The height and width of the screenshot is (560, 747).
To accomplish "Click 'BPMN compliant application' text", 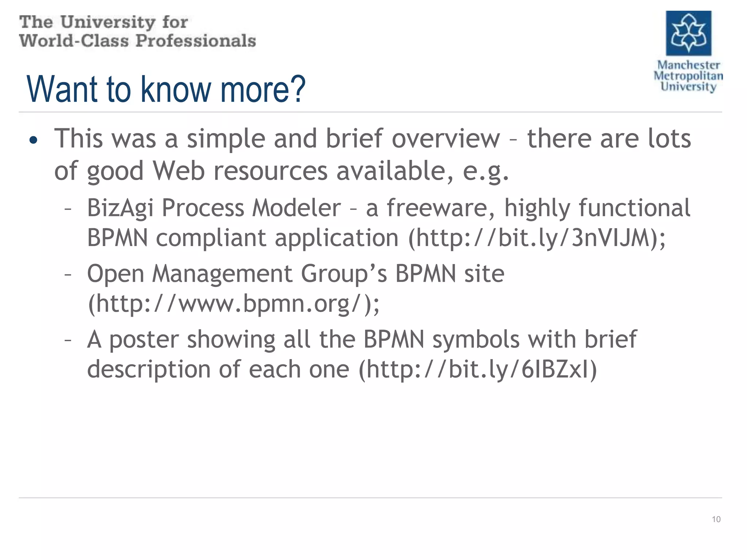I will [243, 238].
